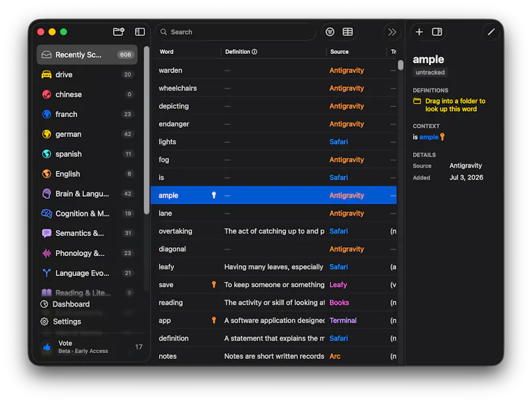This screenshot has height=403, width=532.
Task: Click the teal globe icon beside spanish
Action: [47, 154]
